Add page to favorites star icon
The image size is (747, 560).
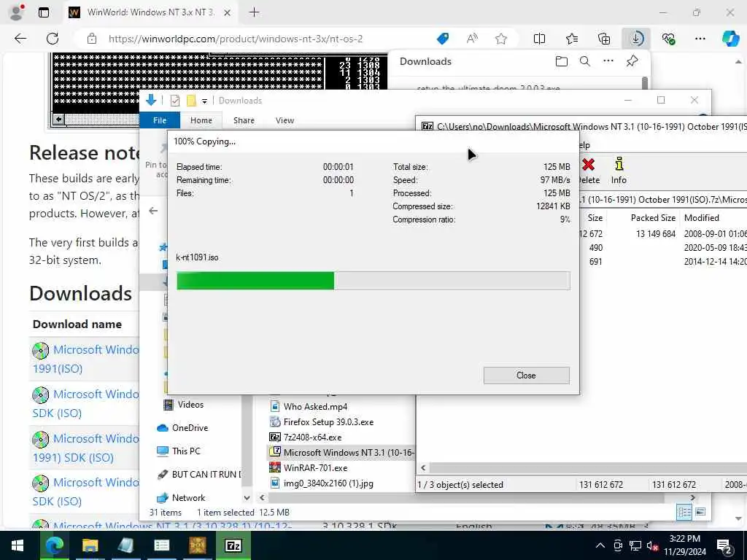click(x=500, y=39)
